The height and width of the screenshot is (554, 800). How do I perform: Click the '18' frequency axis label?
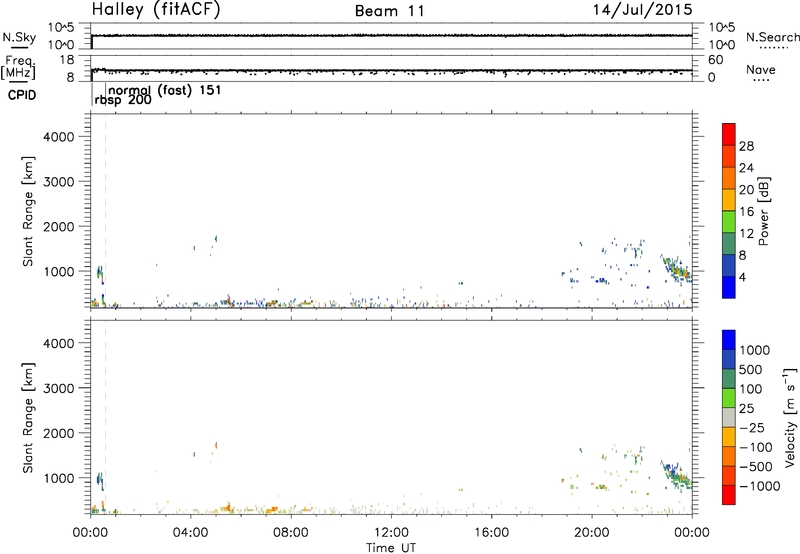coord(67,60)
